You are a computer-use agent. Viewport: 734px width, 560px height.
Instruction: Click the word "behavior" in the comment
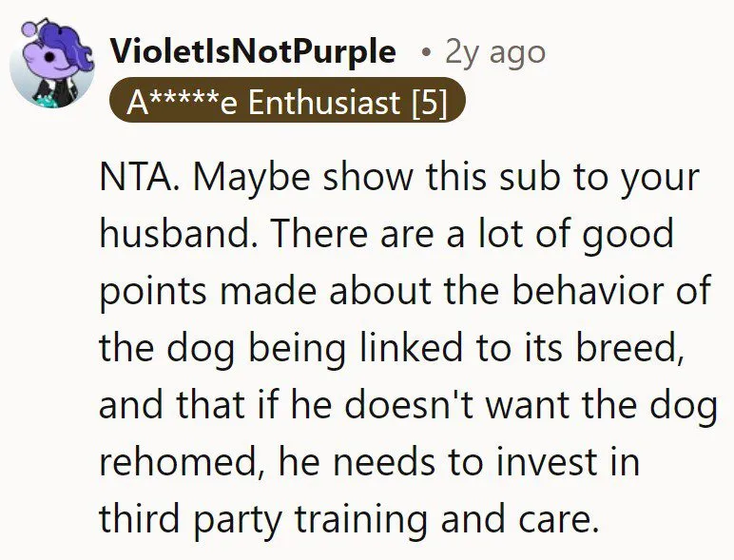(588, 290)
